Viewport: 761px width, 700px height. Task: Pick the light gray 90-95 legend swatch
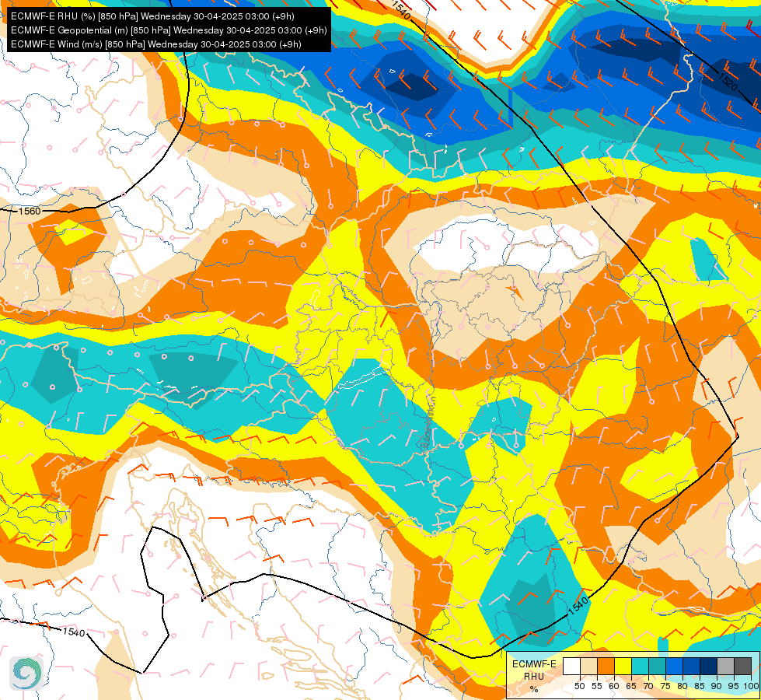[725, 666]
